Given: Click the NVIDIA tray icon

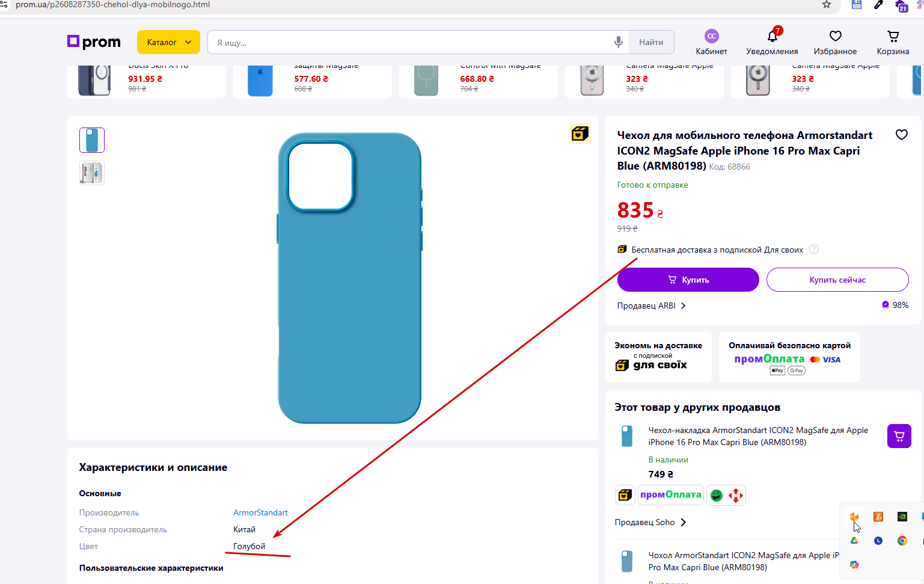Looking at the screenshot, I should click(902, 517).
